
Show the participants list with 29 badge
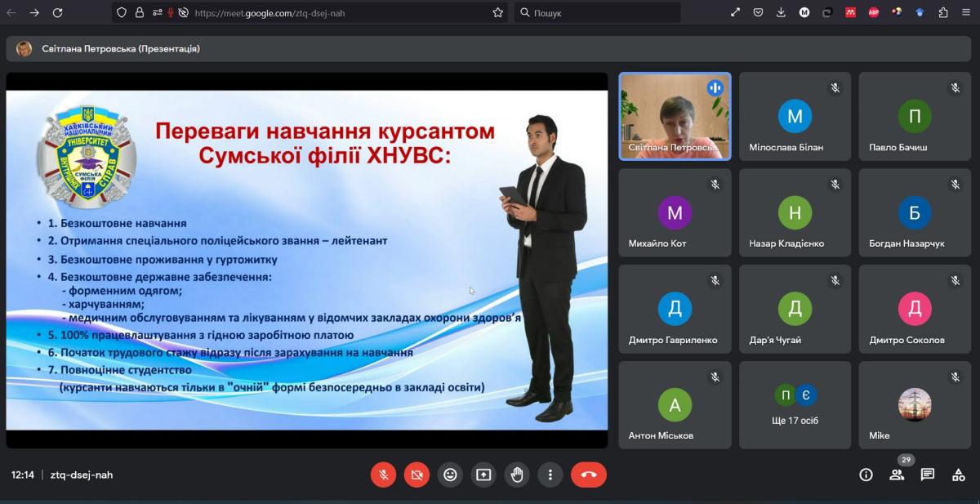897,475
